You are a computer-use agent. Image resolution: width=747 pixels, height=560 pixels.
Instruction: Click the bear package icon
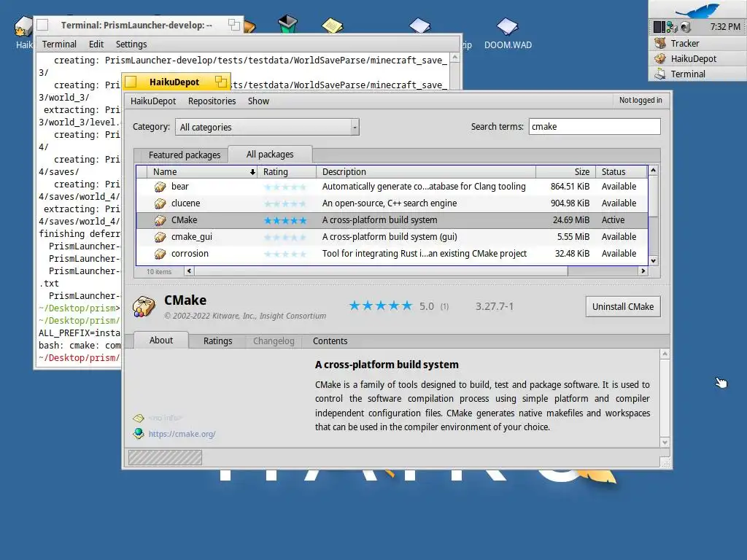tap(160, 187)
